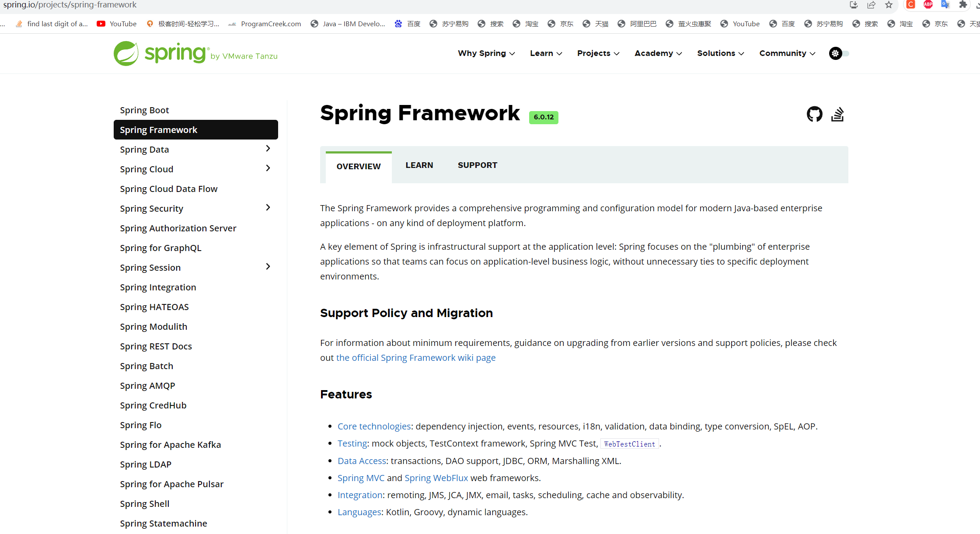Switch to the LEARN tab
Viewport: 980px width, 534px height.
pos(419,165)
